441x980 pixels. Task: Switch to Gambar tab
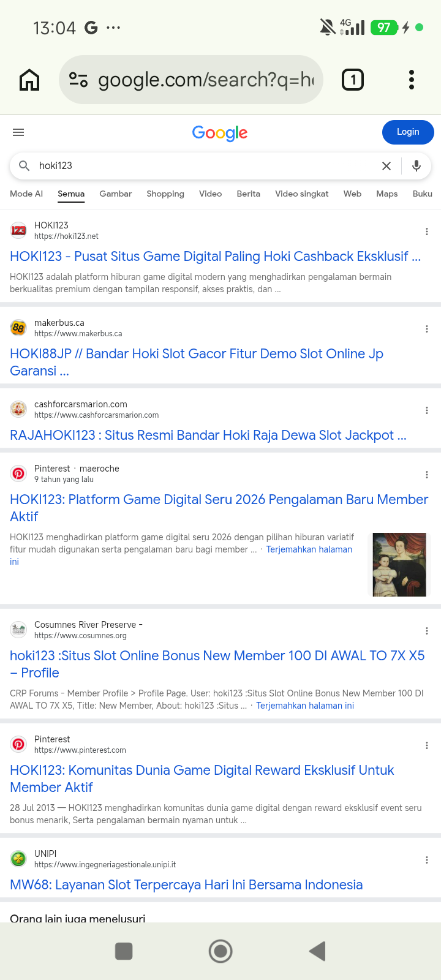(116, 194)
